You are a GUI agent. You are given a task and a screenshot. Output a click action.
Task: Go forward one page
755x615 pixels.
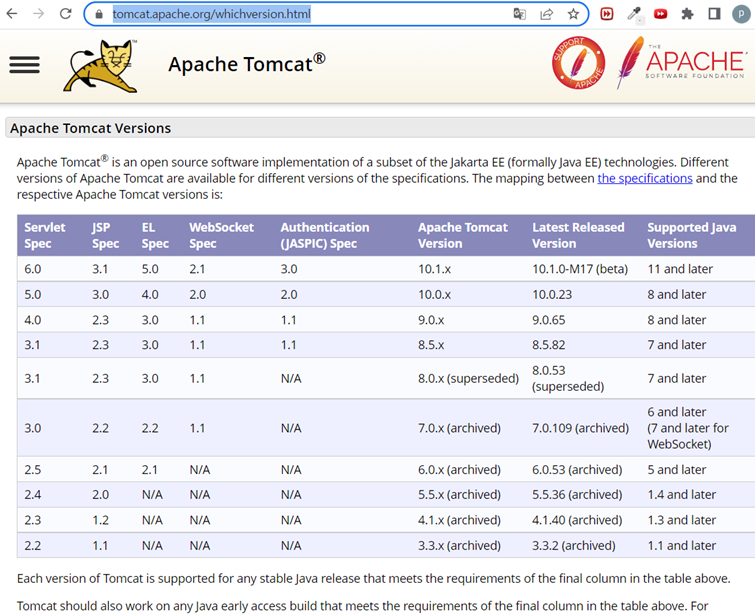point(39,13)
